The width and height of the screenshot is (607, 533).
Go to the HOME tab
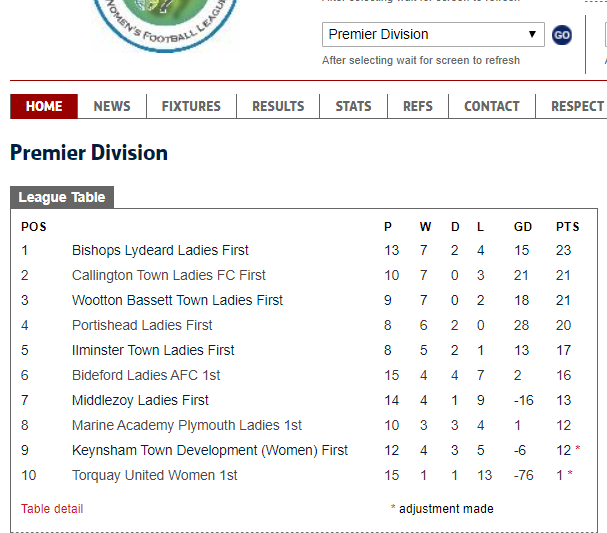click(44, 106)
